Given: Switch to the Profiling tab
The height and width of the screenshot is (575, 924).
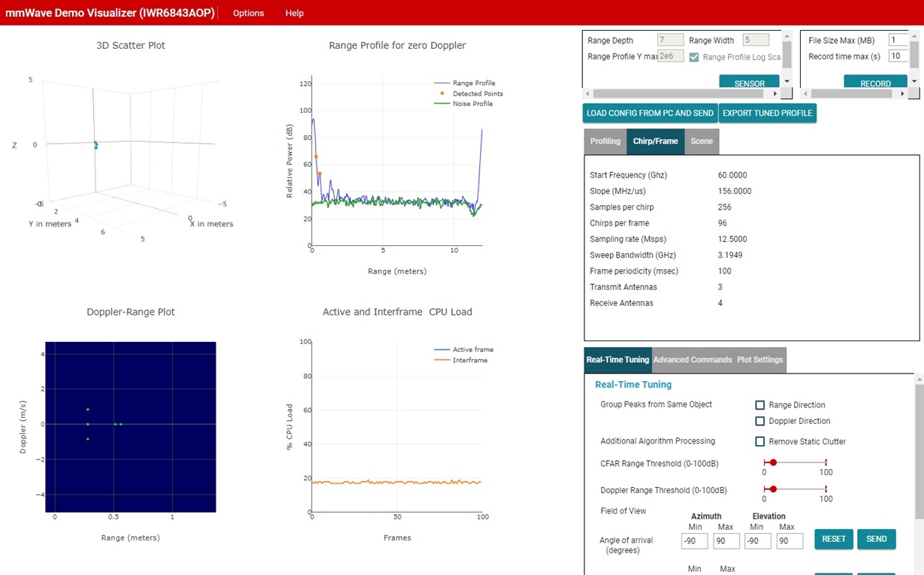Looking at the screenshot, I should pyautogui.click(x=605, y=141).
